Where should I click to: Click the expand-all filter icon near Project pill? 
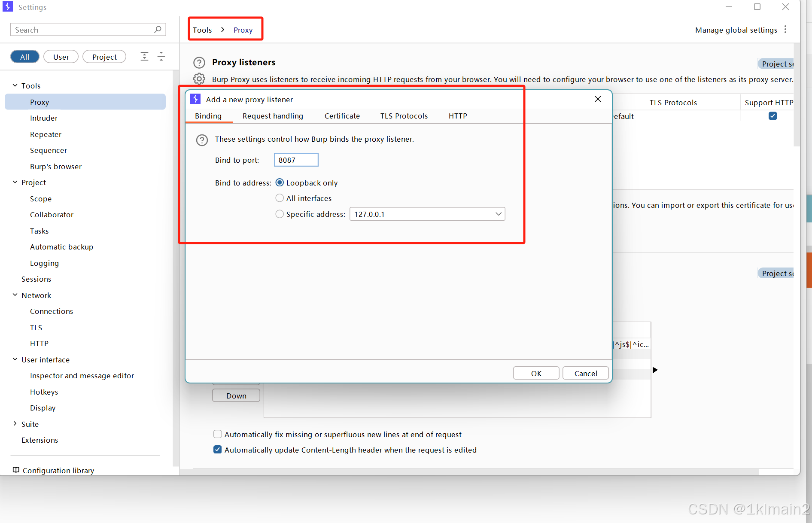coord(144,56)
